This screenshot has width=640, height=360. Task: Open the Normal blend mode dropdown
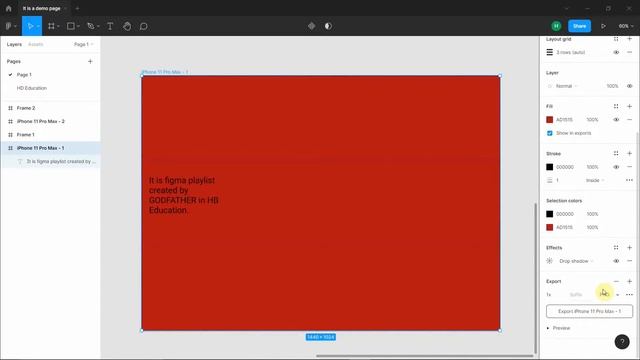567,86
